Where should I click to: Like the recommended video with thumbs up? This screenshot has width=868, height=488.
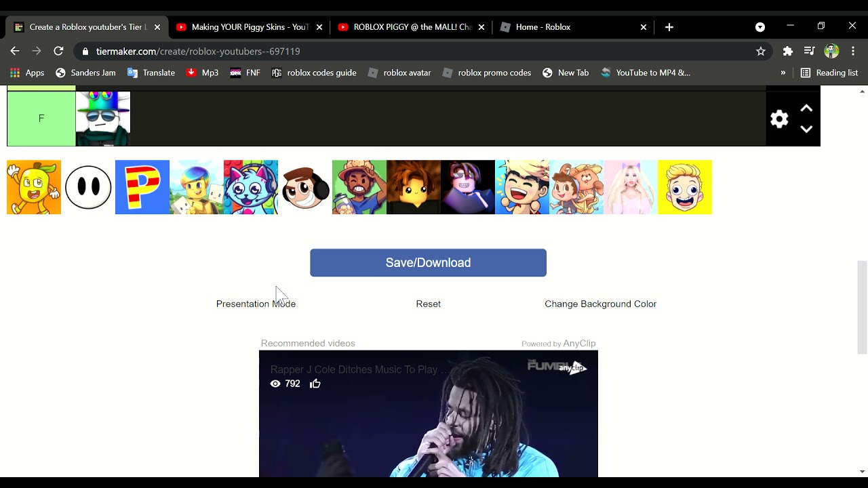pos(315,384)
